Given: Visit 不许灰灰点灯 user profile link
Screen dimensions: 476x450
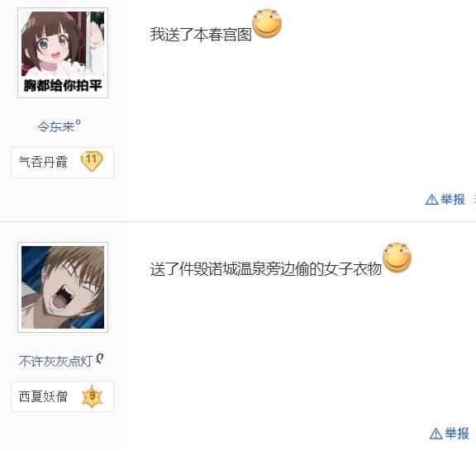Looking at the screenshot, I should click(x=55, y=361).
